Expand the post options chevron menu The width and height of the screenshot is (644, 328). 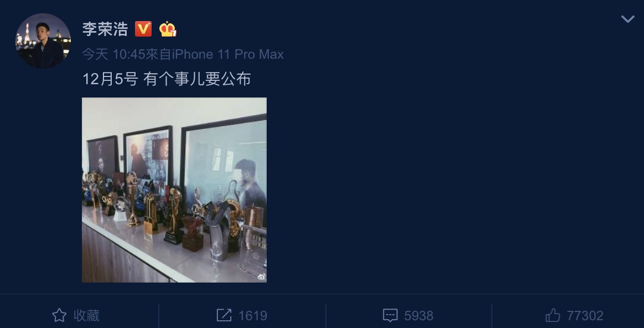click(627, 19)
